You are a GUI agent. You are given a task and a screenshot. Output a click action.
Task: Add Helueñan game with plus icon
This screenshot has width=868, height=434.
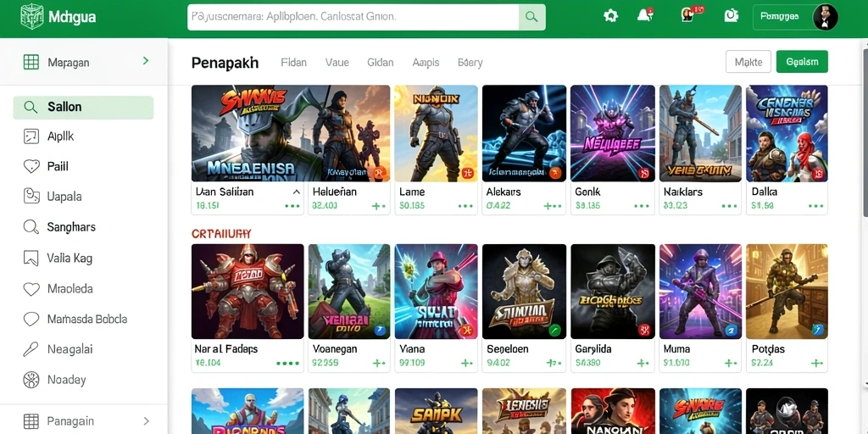pos(379,206)
